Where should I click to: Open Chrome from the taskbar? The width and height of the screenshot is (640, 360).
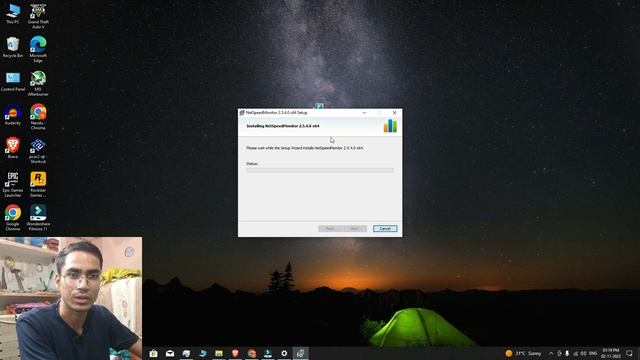(x=251, y=353)
